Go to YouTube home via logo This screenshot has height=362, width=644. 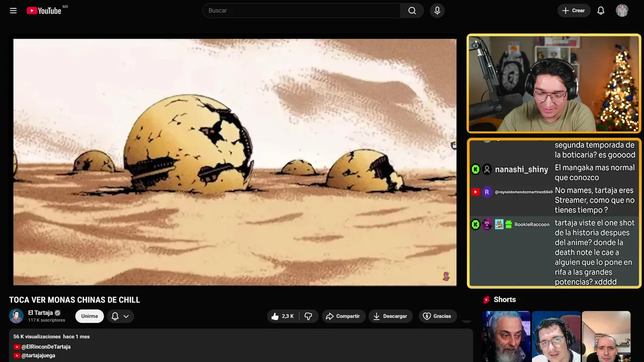44,11
